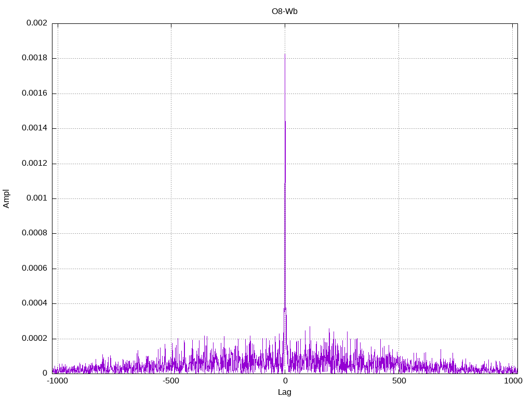532x399 pixels.
Task: Click the 0.0018 y-axis tick label
Action: pyautogui.click(x=34, y=58)
